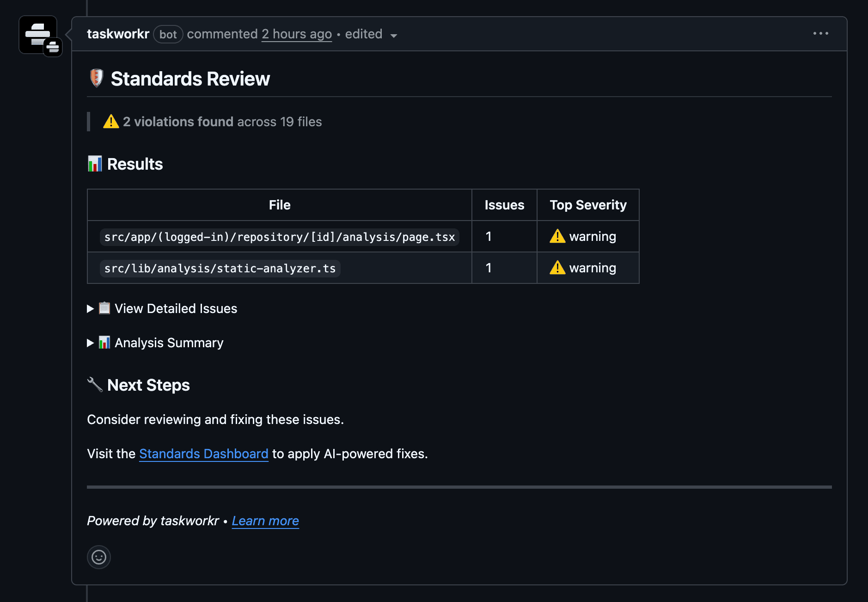Click warning icon in static-analyzer.ts row
Image resolution: width=868 pixels, height=602 pixels.
[557, 268]
